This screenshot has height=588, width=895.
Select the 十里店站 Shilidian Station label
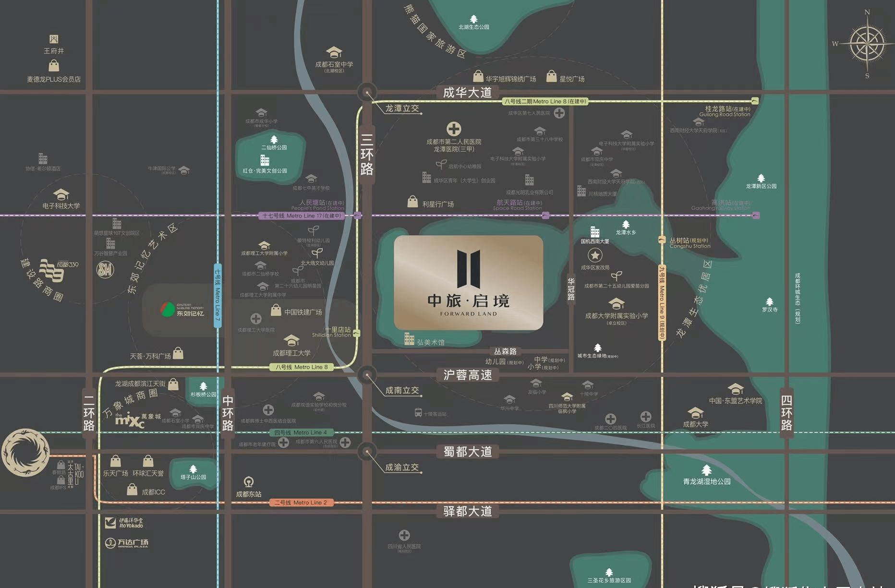332,332
